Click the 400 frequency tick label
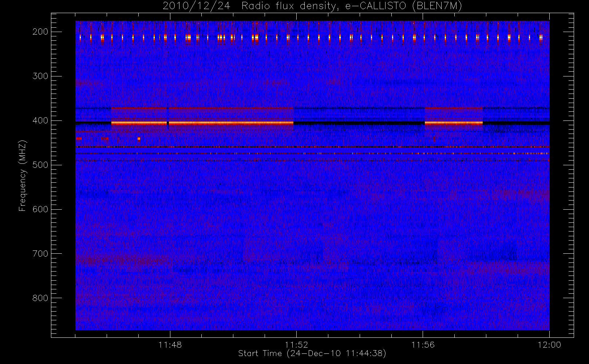 pos(40,120)
